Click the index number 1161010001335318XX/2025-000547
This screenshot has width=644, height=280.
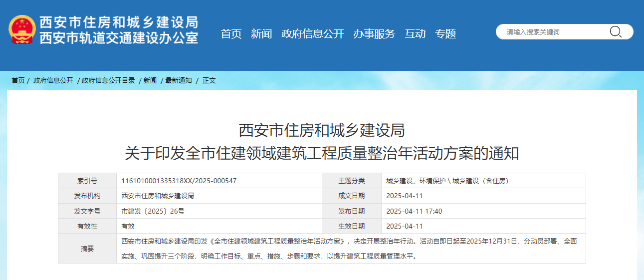pos(179,181)
